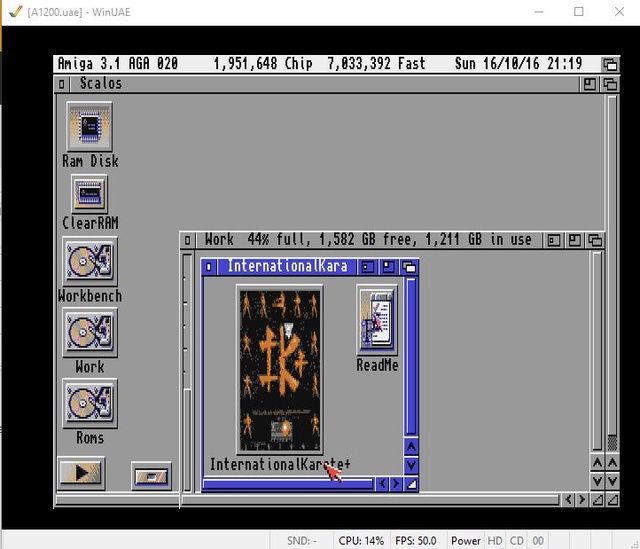Select the Roms disk icon
This screenshot has width=640, height=549.
[90, 403]
